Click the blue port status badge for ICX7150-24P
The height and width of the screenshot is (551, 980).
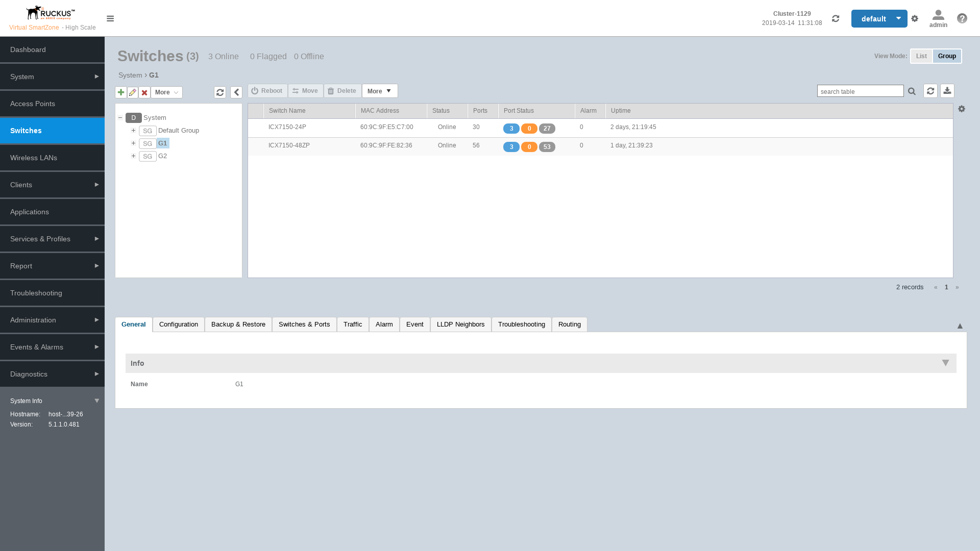[511, 129]
